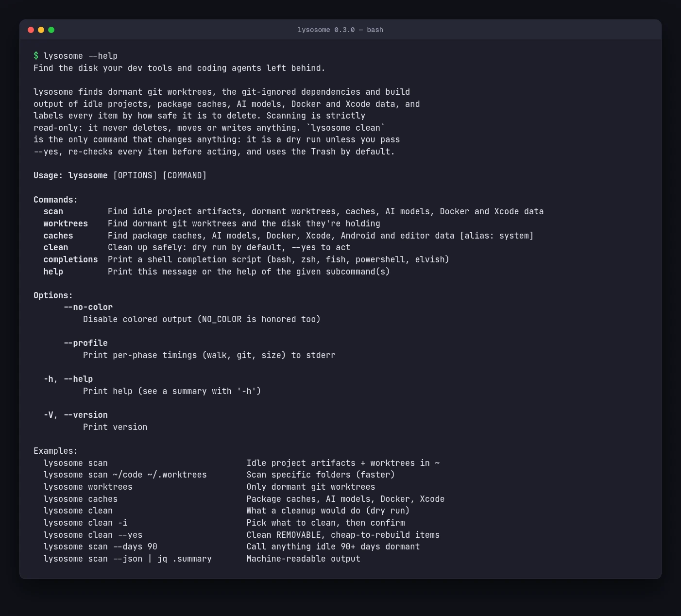Click the 'Usage:' line text
Screen dimensions: 681x616
[x=120, y=175]
